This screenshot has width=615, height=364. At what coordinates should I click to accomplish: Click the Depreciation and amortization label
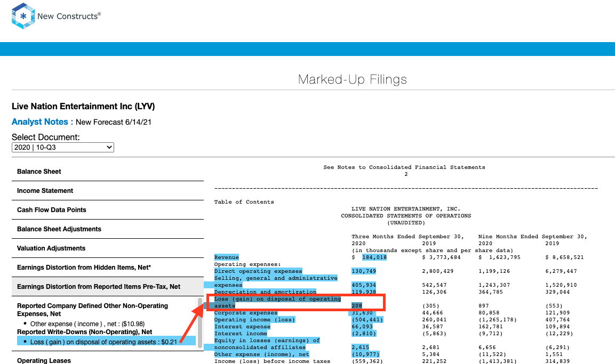[x=265, y=292]
